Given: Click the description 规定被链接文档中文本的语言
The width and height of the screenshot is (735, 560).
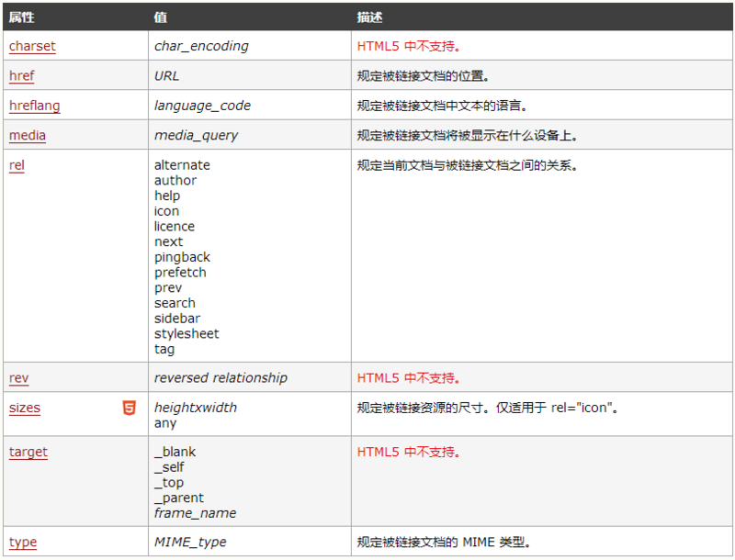Looking at the screenshot, I should pos(443,106).
